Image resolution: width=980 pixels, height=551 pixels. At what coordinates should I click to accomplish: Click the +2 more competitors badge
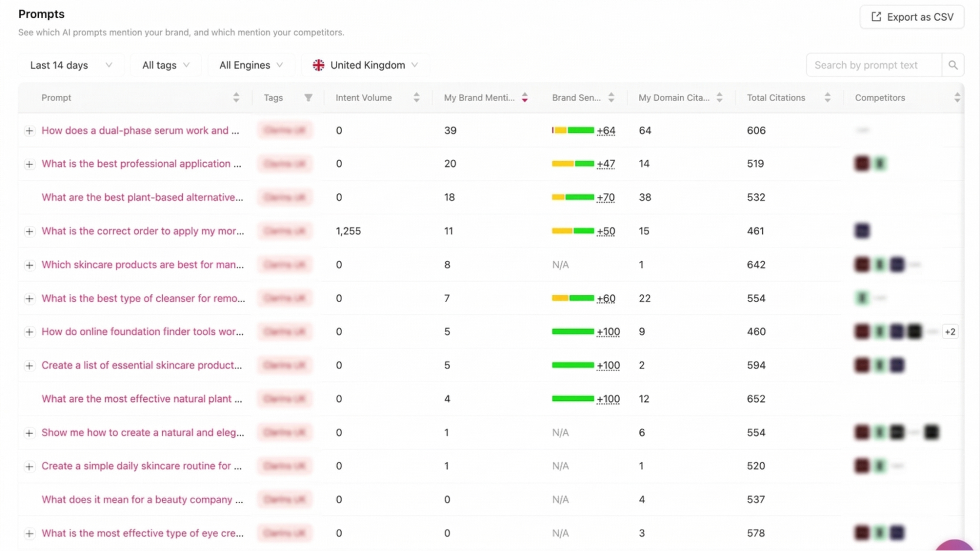(950, 332)
